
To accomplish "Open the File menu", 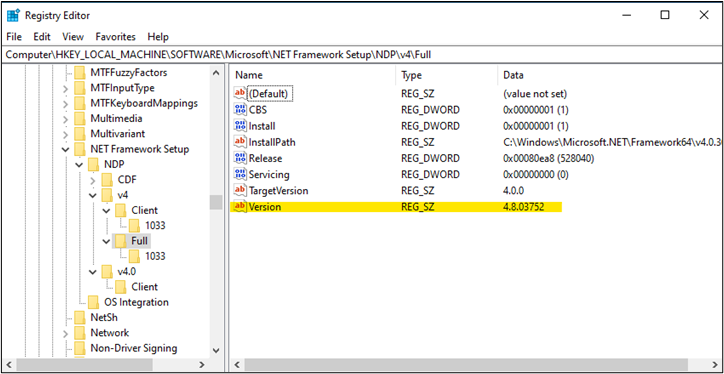I will point(14,36).
